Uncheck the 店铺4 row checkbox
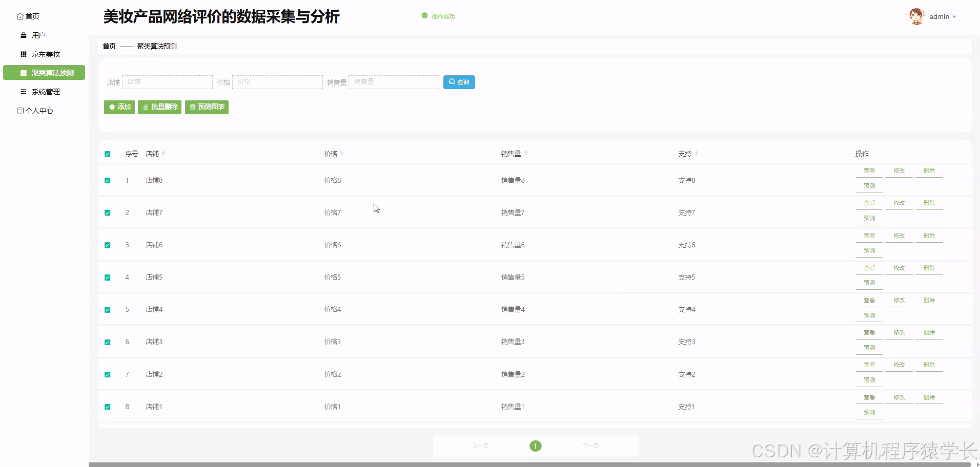This screenshot has height=467, width=980. [108, 310]
